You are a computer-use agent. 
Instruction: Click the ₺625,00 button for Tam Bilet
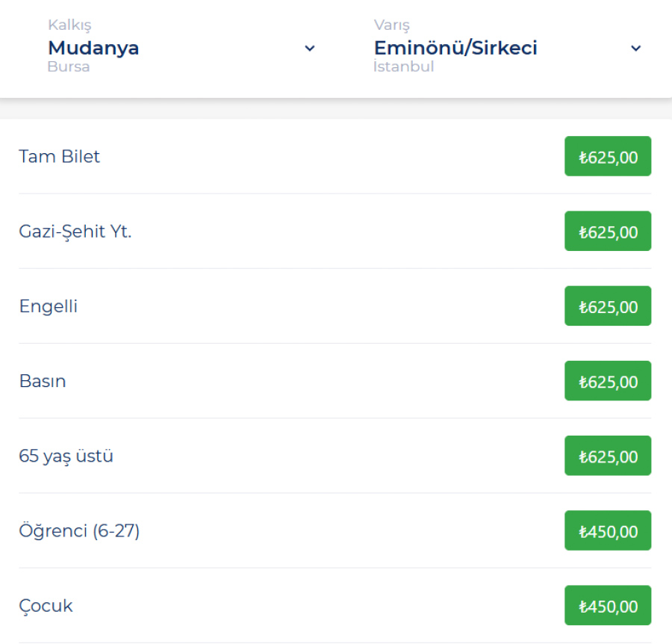tap(607, 156)
